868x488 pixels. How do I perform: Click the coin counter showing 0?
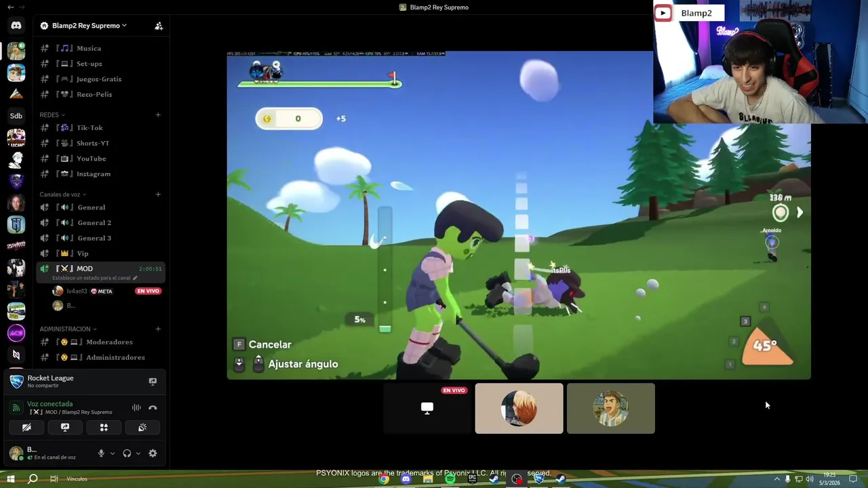pyautogui.click(x=289, y=119)
